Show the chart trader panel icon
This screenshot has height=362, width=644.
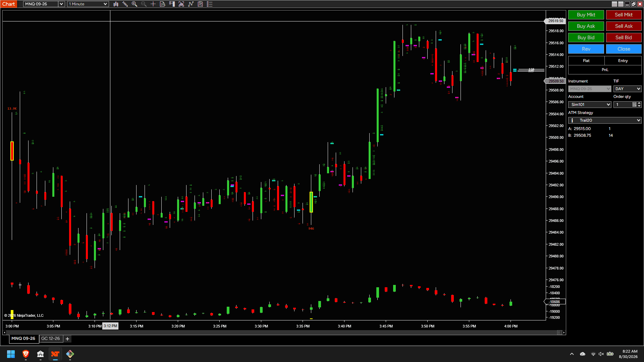[172, 4]
